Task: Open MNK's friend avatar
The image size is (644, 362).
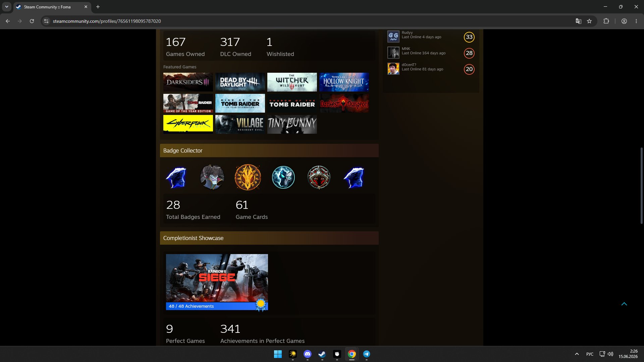Action: click(393, 53)
